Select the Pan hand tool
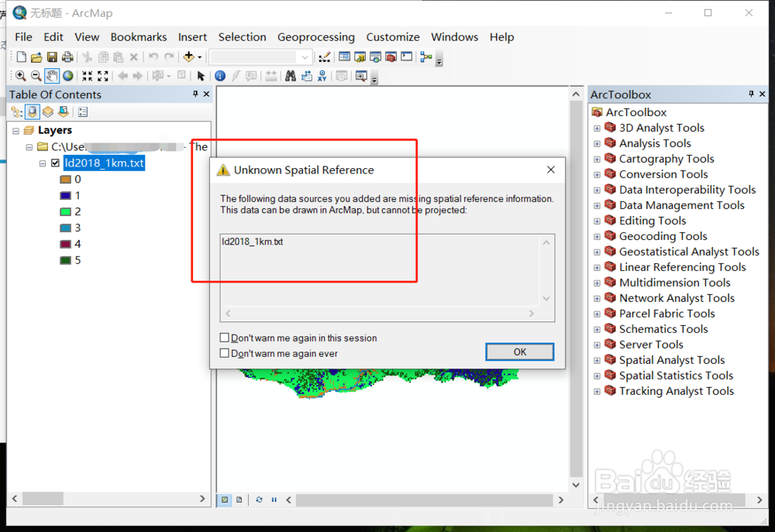 tap(52, 76)
